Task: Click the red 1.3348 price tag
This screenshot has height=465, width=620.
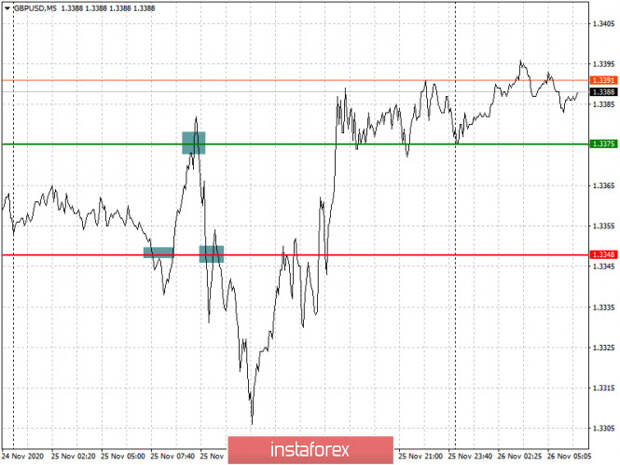Action: (x=602, y=255)
